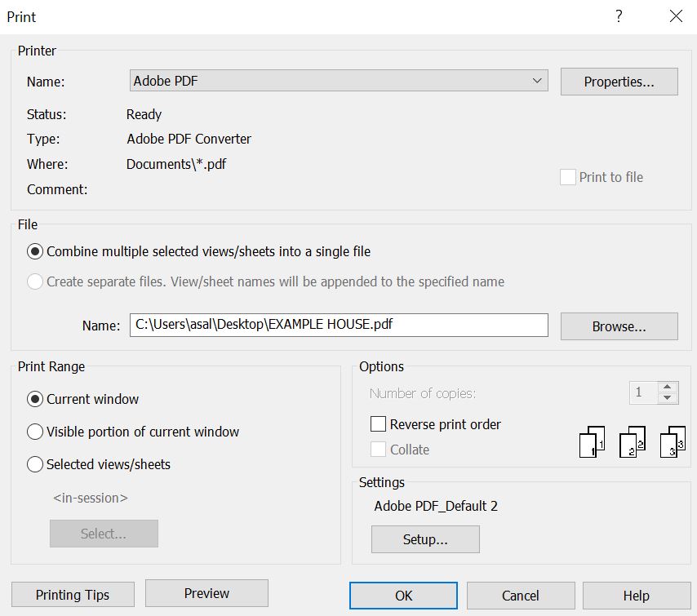Open the printer Name dropdown list
Image resolution: width=697 pixels, height=616 pixels.
pos(539,81)
